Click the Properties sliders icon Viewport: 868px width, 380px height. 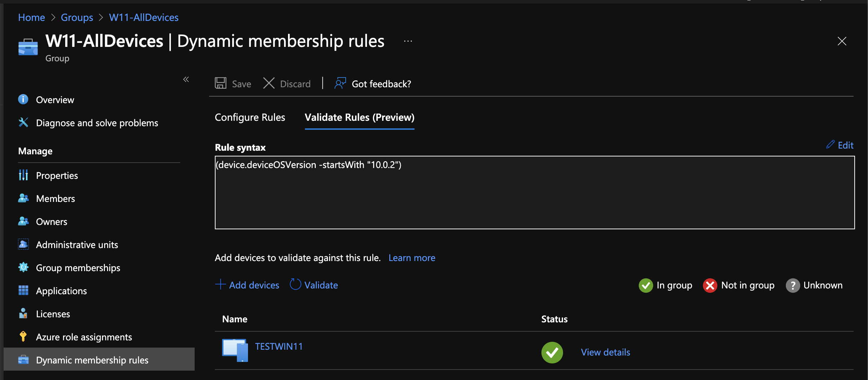[x=23, y=175]
